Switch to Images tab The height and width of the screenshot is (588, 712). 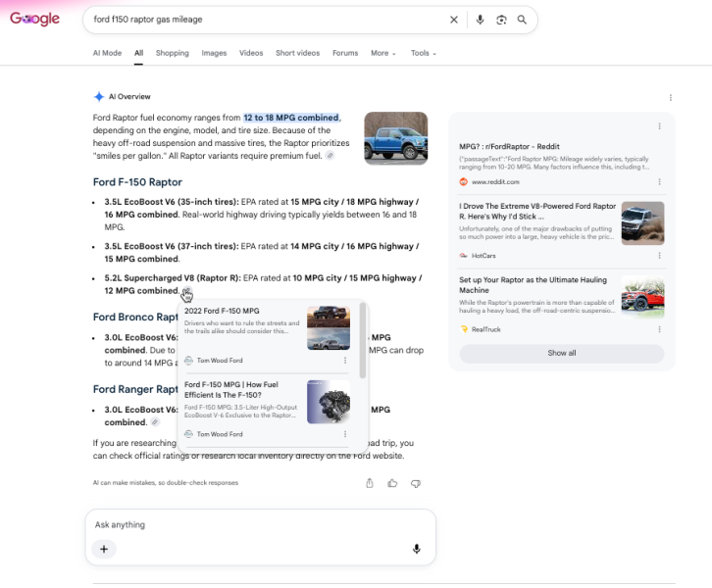214,53
